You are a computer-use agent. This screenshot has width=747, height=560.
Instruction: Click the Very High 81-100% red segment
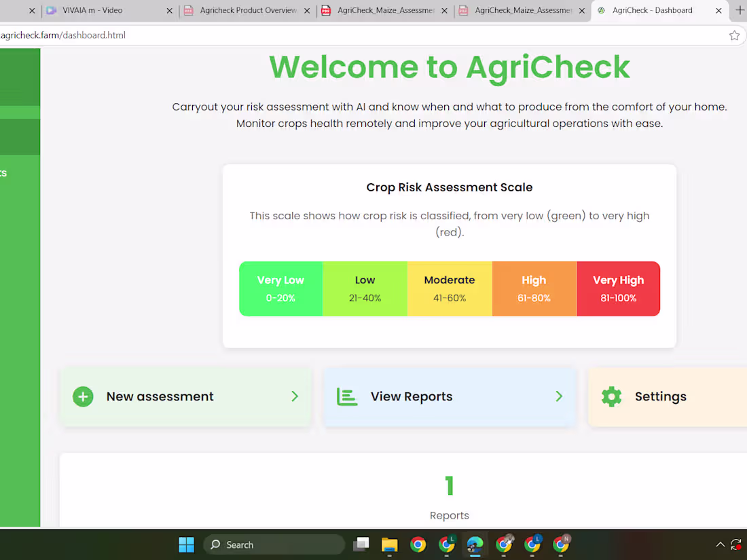point(619,288)
